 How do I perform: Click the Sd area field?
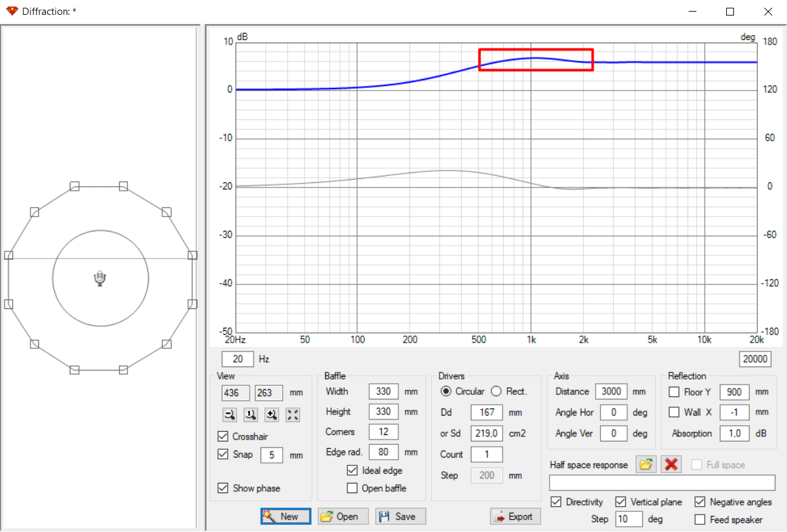tap(486, 433)
